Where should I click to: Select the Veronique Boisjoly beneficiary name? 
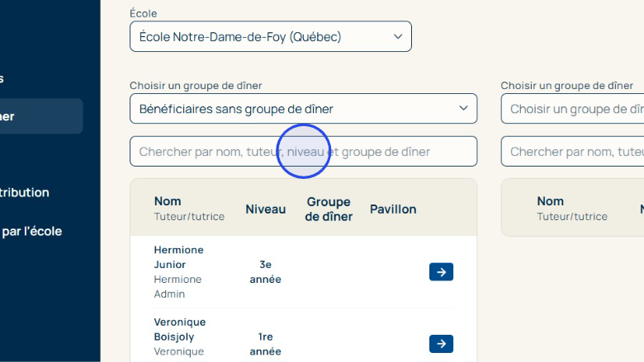[x=180, y=329]
